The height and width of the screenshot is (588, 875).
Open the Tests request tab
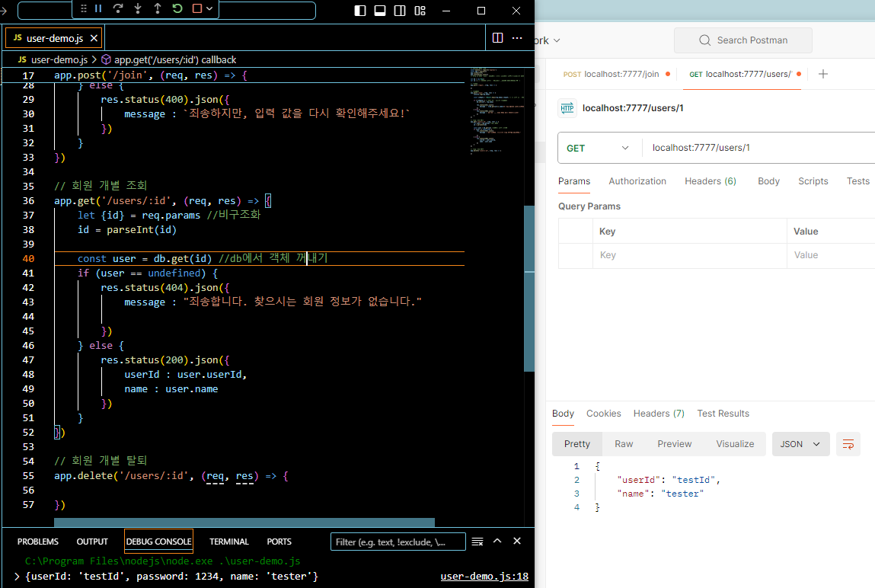(x=857, y=181)
